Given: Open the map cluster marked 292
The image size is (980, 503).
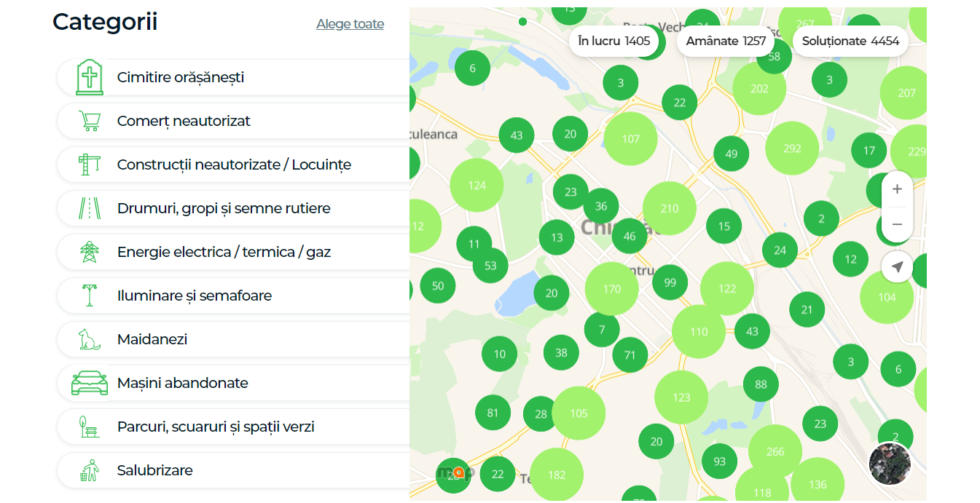Looking at the screenshot, I should (792, 148).
